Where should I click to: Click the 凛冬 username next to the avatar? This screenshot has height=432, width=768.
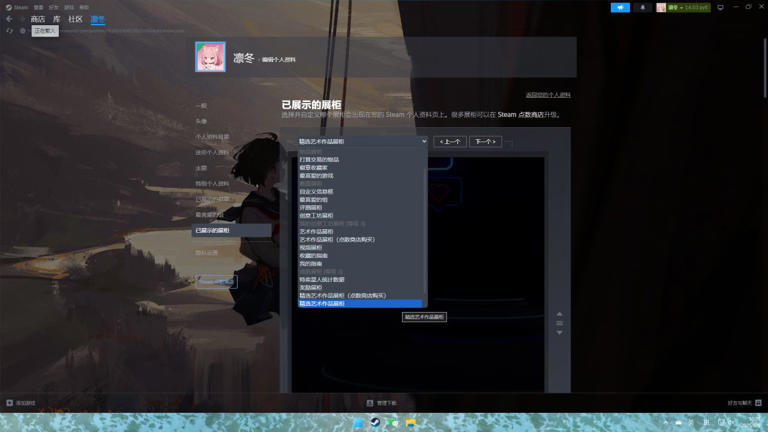244,58
